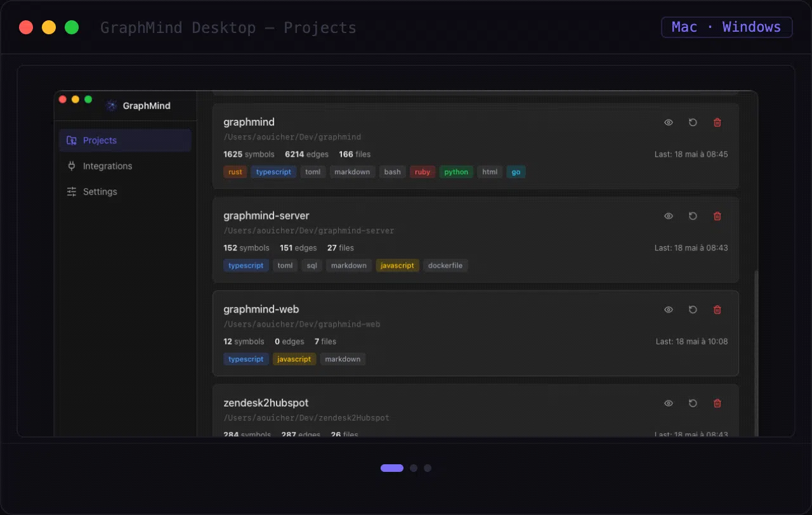This screenshot has width=812, height=515.
Task: Reindex the graphmind project with refresh icon
Action: [x=693, y=122]
